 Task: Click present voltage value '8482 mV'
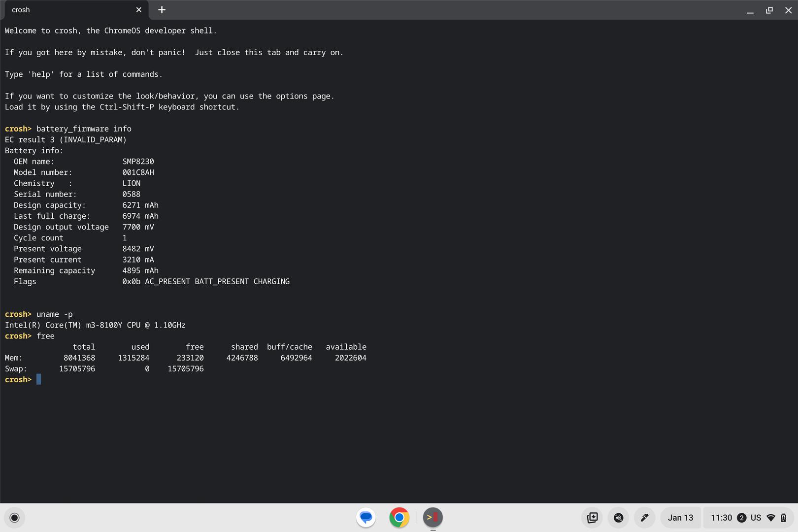click(x=138, y=249)
